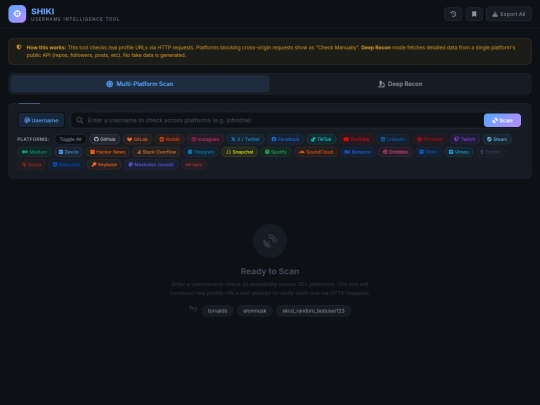This screenshot has width=540, height=405.
Task: Toggle the GitLab platform chip
Action: (x=137, y=139)
